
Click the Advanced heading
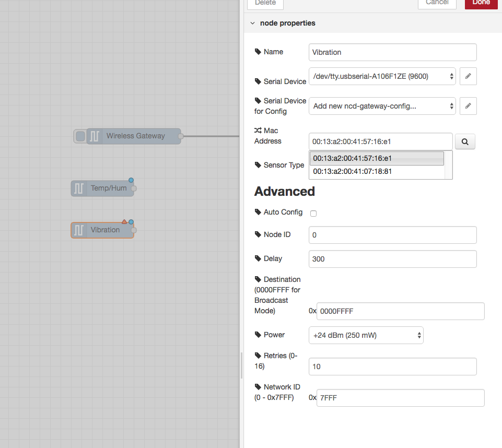pyautogui.click(x=285, y=191)
